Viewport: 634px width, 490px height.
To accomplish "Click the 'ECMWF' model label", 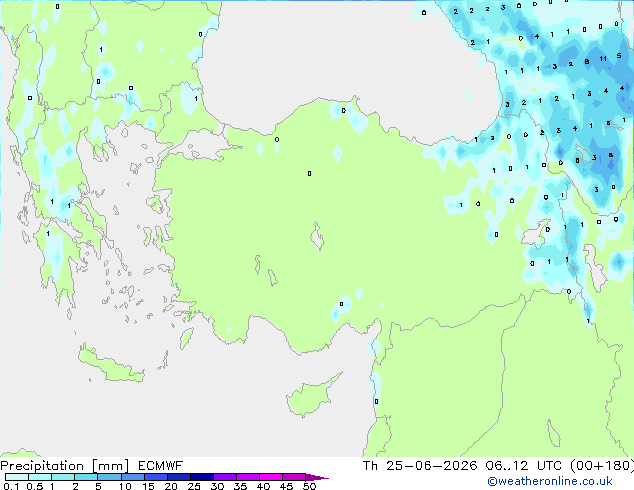I will [x=161, y=466].
